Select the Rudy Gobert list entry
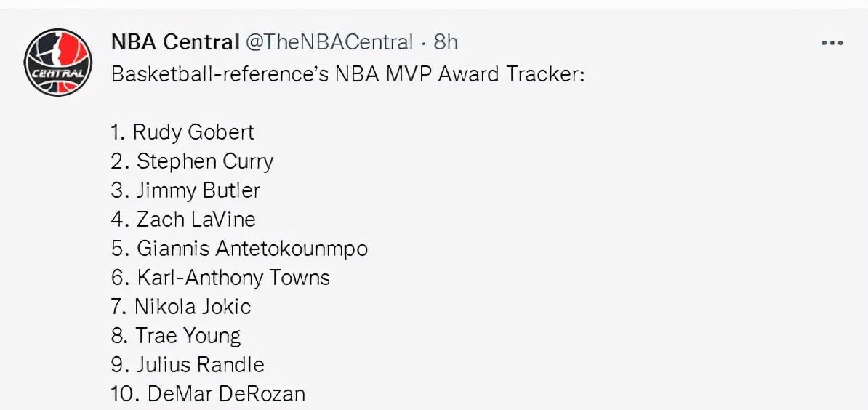The image size is (868, 410). 182,132
